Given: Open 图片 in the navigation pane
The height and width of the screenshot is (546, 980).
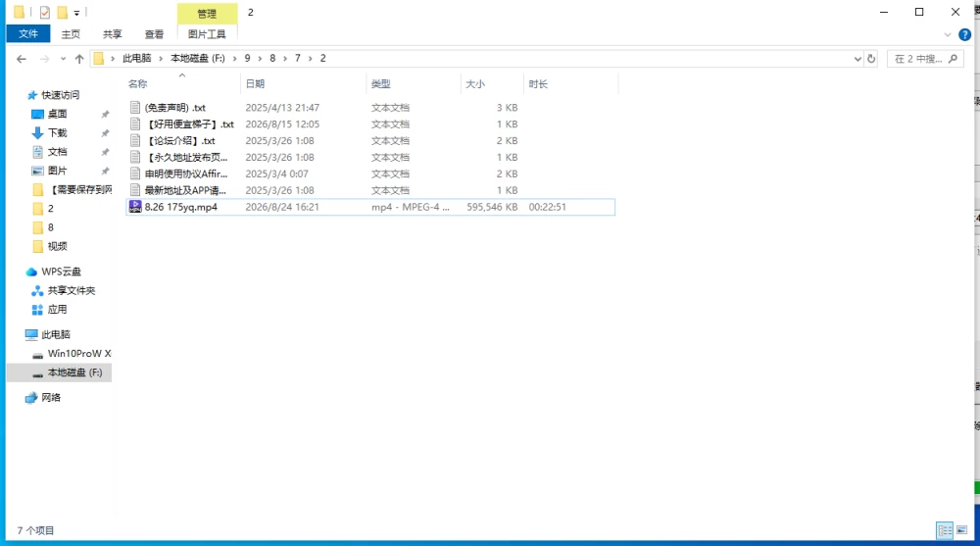Looking at the screenshot, I should (58, 171).
